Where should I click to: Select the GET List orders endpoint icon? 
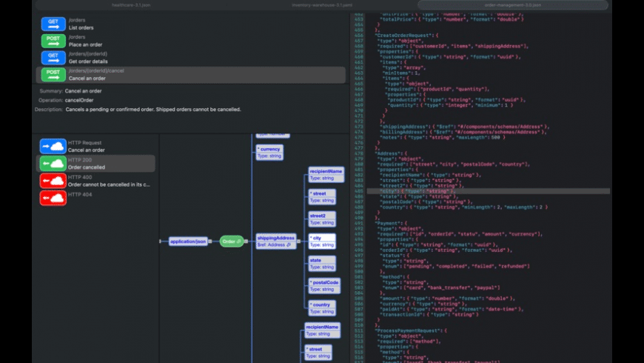tap(53, 24)
